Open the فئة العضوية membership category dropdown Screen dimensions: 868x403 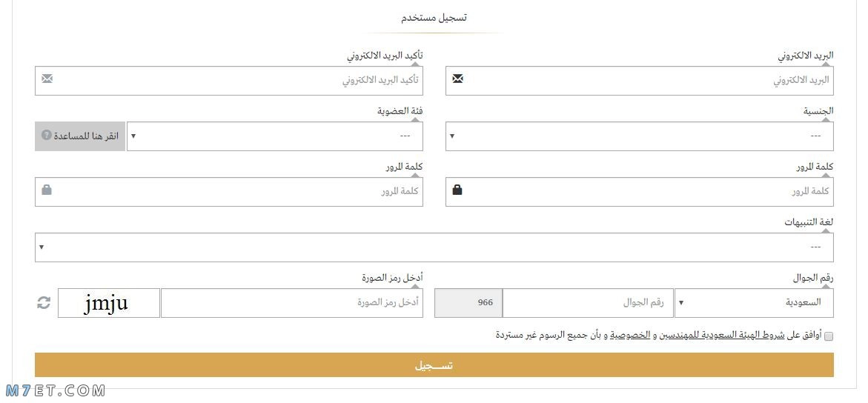coord(274,136)
